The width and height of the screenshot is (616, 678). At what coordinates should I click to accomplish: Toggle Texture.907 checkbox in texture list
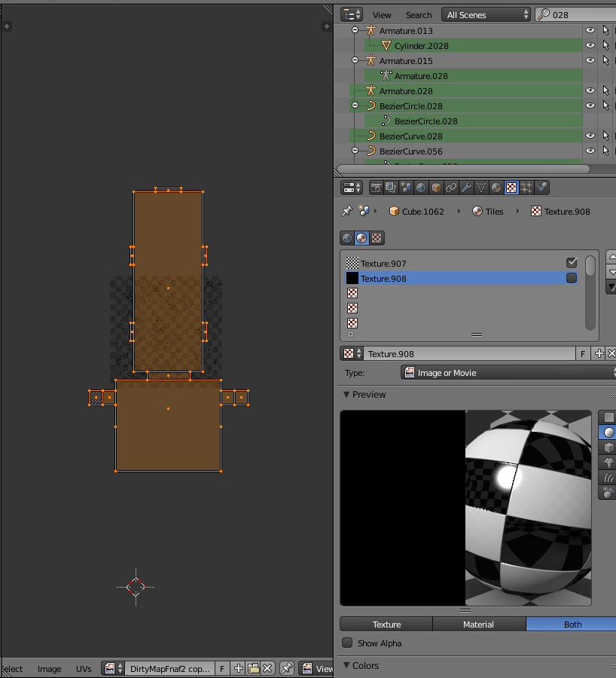572,262
